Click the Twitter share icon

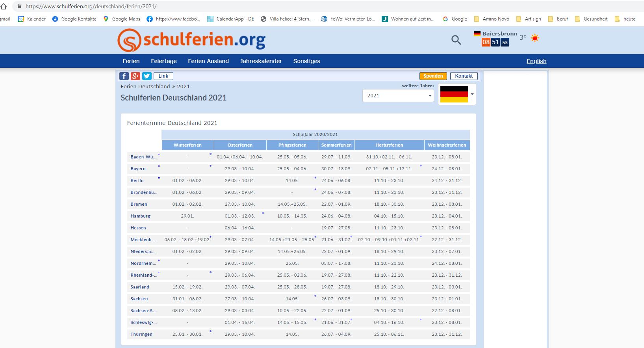(147, 76)
